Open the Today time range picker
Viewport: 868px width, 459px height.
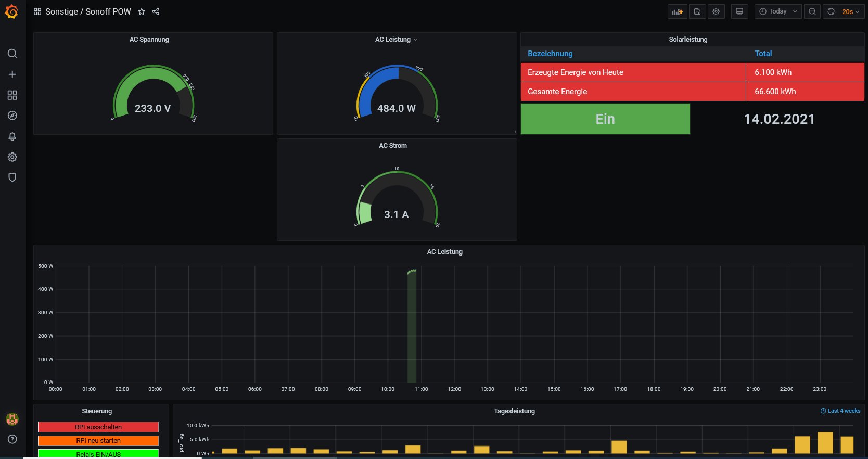coord(778,11)
